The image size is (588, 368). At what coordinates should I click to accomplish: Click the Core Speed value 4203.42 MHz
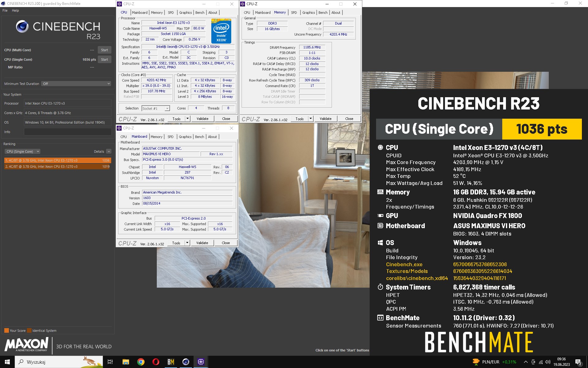coord(156,80)
